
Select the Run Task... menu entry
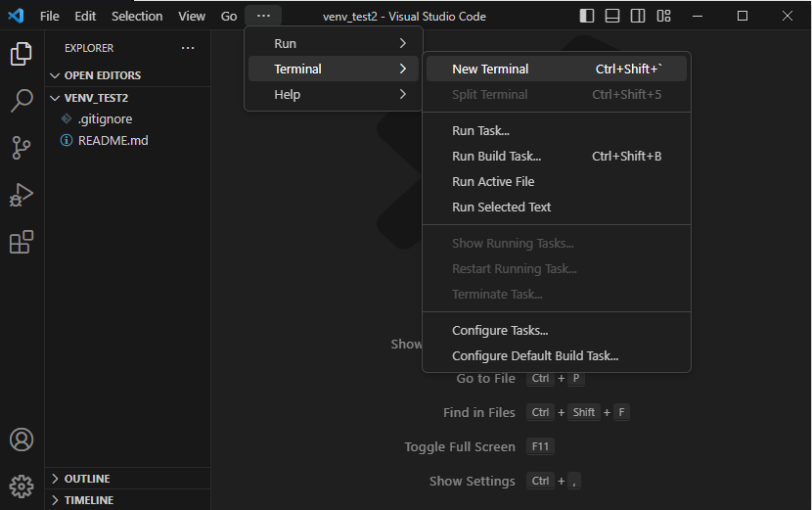557,130
